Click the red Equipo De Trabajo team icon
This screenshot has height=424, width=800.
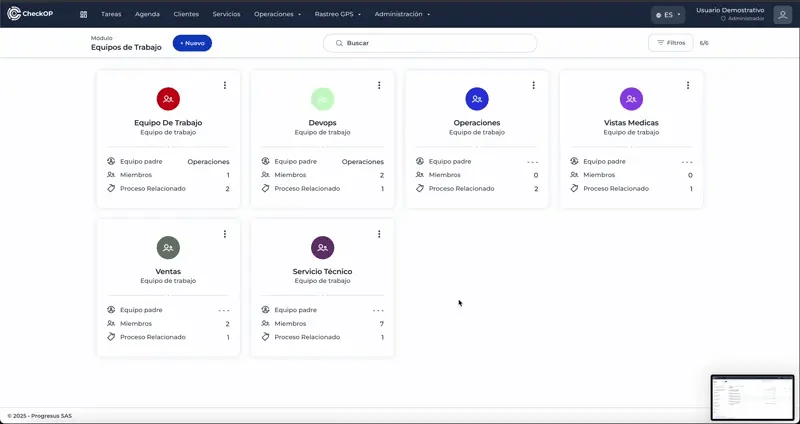pos(168,98)
